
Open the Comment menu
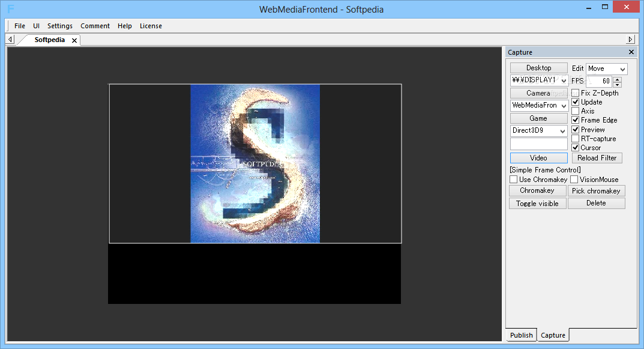(x=95, y=26)
